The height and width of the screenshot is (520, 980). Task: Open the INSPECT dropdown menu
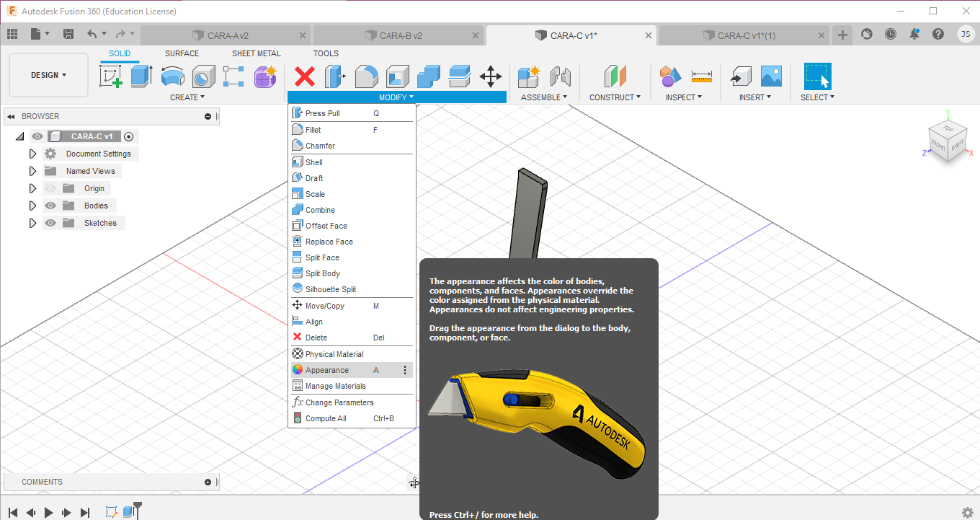pyautogui.click(x=684, y=97)
